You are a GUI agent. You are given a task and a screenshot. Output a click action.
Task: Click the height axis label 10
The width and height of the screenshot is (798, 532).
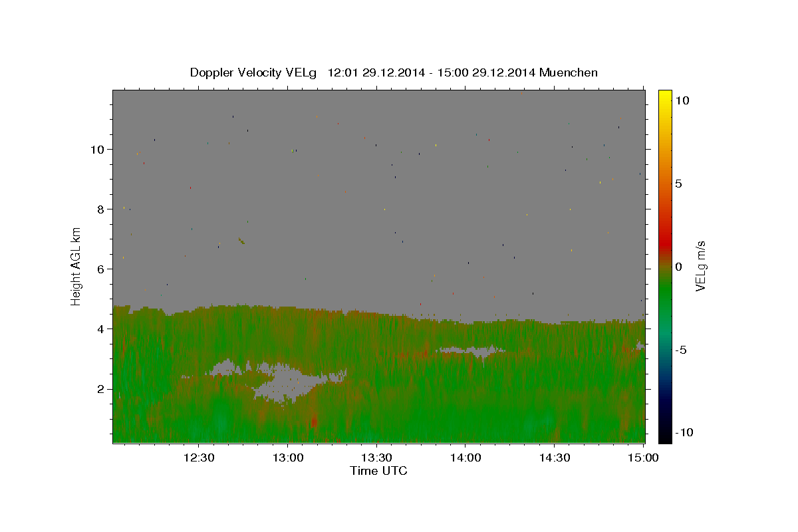coord(99,149)
